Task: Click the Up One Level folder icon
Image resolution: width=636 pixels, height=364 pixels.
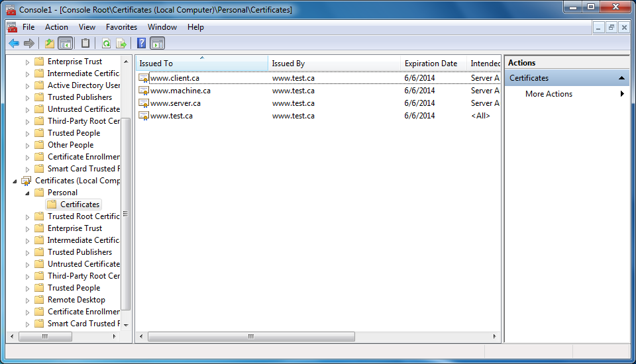Action: (49, 44)
